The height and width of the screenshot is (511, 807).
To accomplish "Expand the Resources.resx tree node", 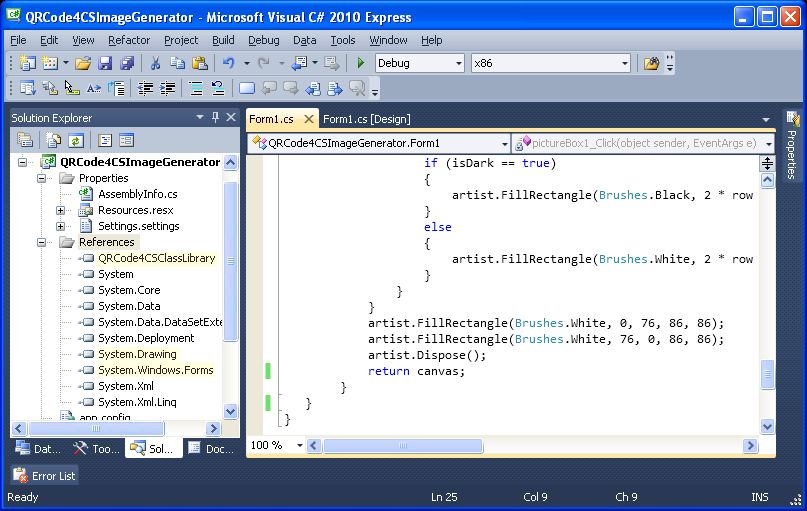I will click(60, 210).
